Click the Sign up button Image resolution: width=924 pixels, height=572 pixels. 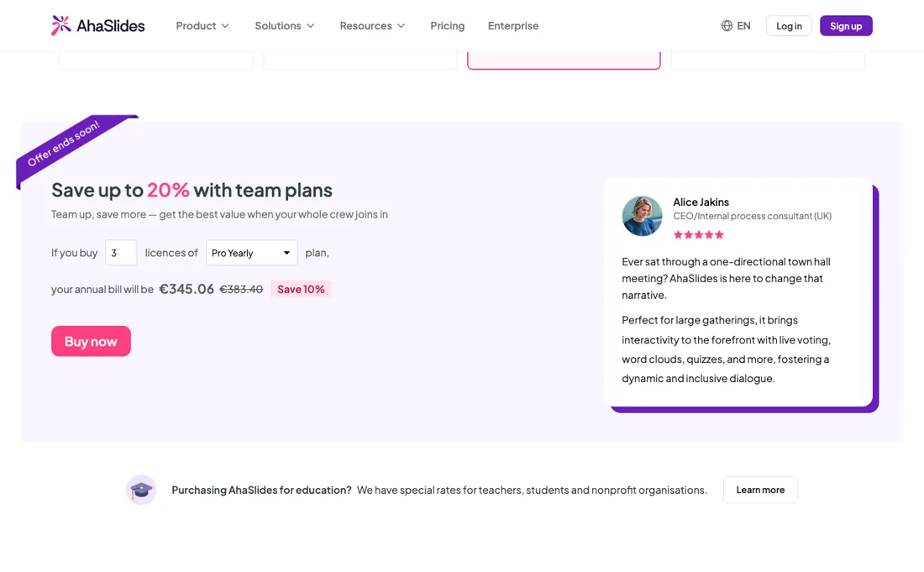(846, 25)
